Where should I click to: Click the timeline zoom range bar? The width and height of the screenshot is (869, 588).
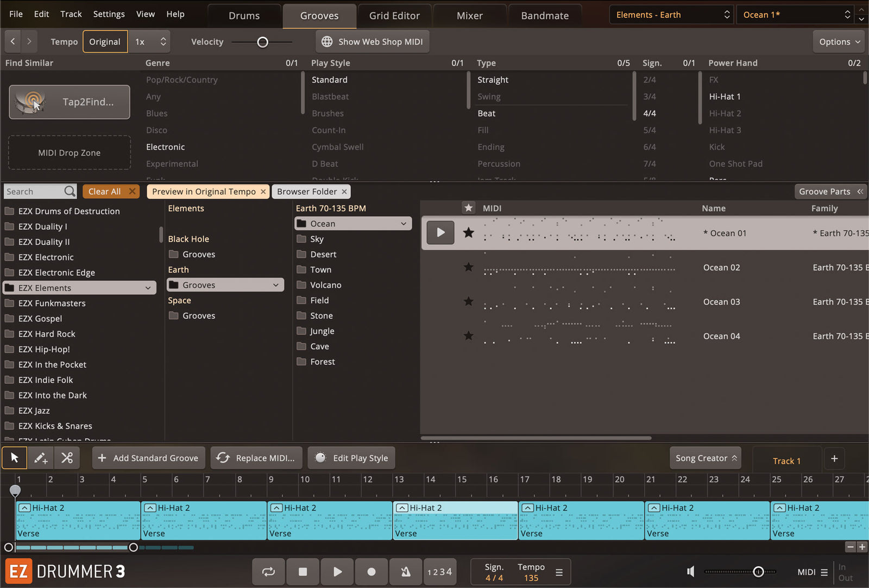click(x=71, y=547)
